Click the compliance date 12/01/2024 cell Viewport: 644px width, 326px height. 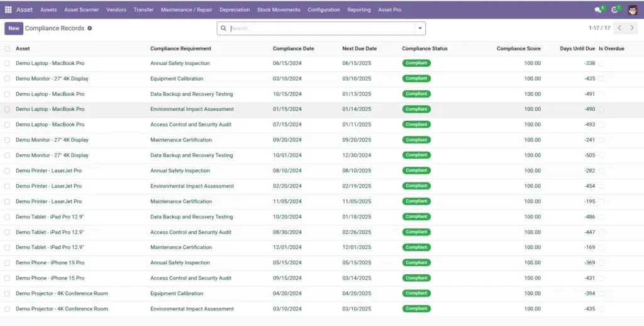pos(287,247)
